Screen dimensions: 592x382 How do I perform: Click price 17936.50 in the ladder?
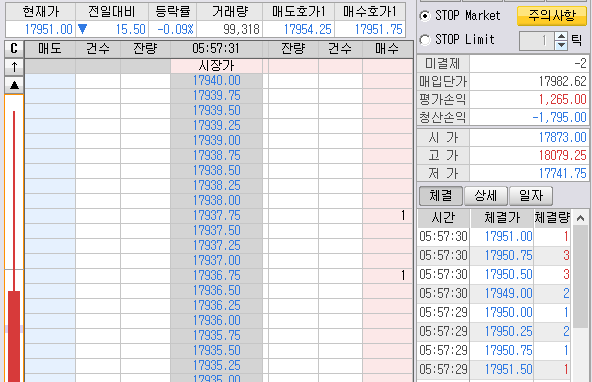tap(216, 291)
